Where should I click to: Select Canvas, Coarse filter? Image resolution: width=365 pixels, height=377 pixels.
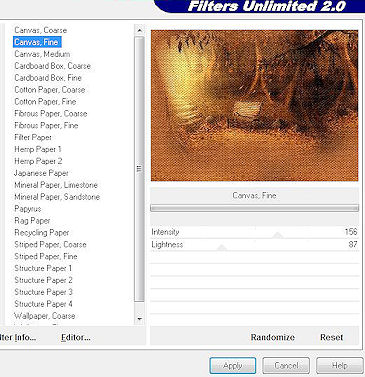40,30
